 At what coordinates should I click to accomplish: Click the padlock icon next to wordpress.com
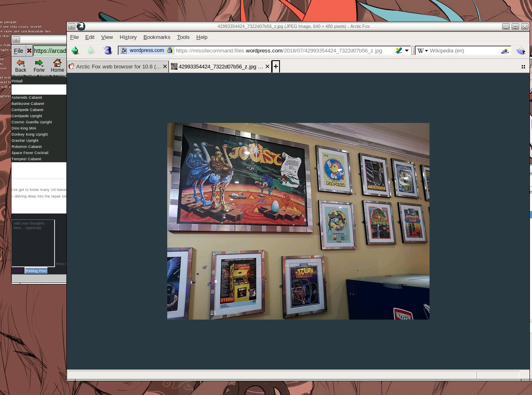169,50
